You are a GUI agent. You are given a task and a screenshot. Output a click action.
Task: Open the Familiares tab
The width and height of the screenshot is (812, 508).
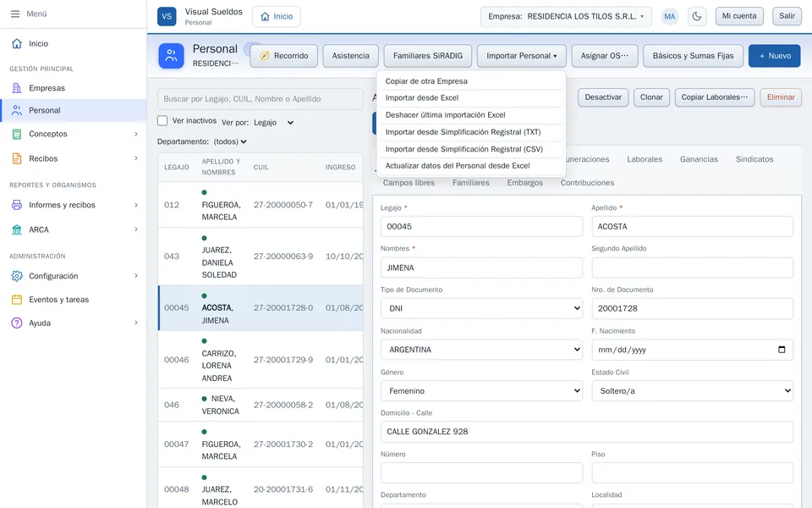(471, 183)
